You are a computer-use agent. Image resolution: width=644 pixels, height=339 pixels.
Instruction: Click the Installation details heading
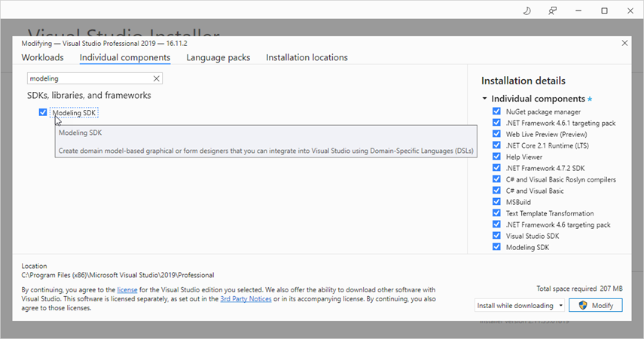(523, 81)
